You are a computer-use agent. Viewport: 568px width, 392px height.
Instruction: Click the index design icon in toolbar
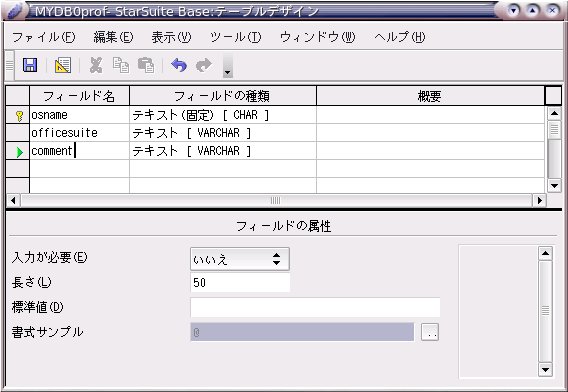point(63,65)
